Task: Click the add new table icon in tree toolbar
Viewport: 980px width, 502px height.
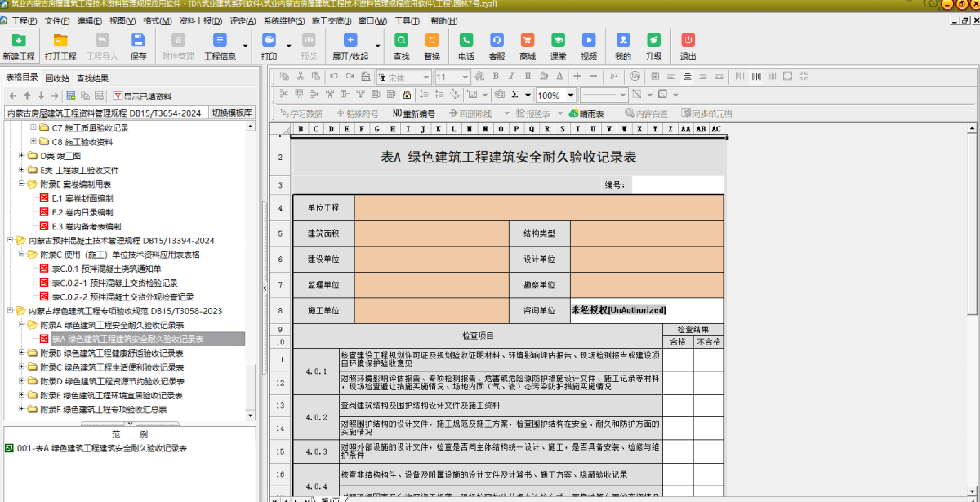Action: point(71,96)
